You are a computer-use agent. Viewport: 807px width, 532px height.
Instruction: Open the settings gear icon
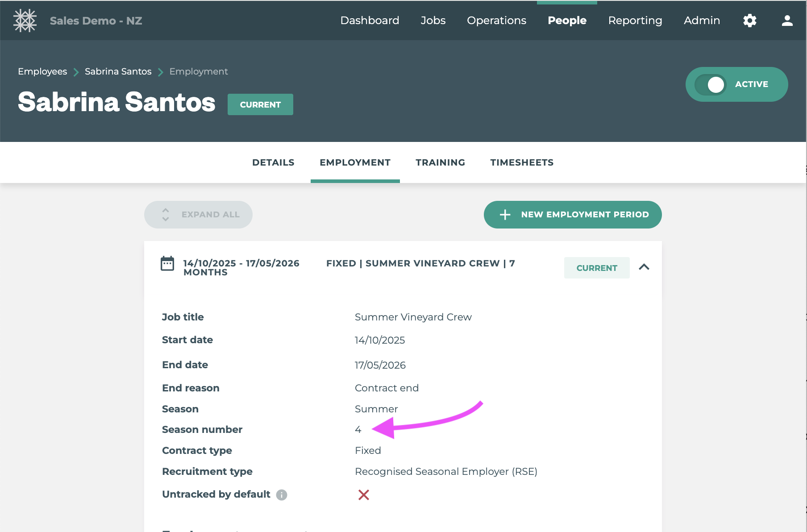tap(749, 21)
